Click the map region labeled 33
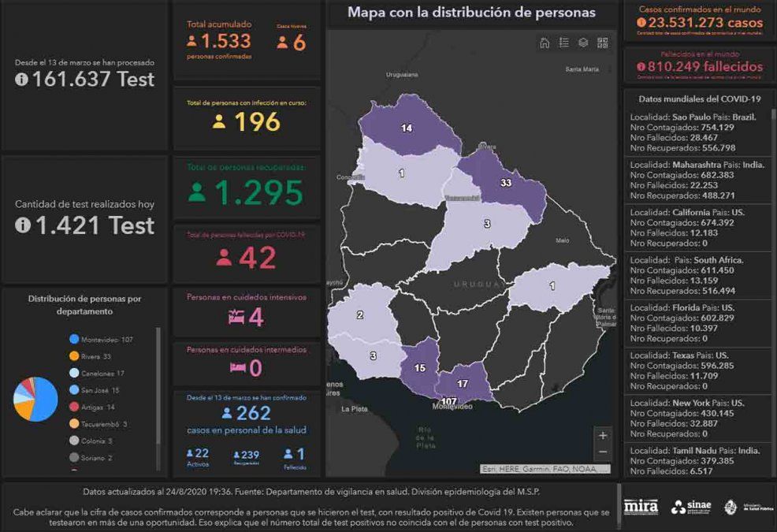Viewport: 777px width, 532px height. pos(505,183)
